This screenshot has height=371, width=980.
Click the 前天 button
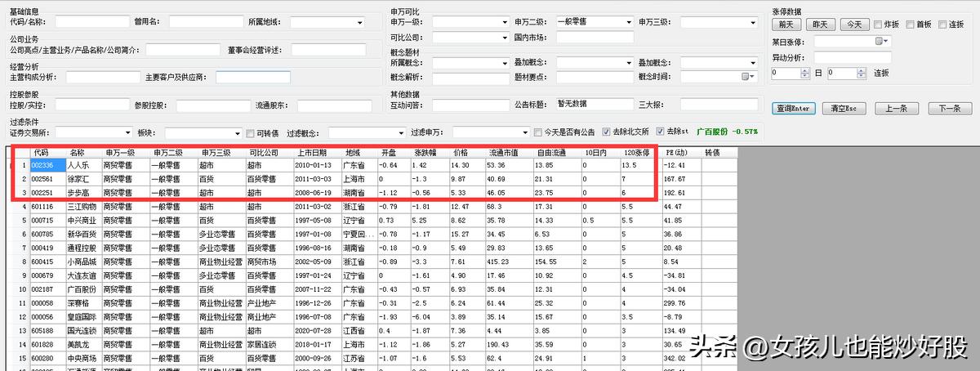(x=786, y=25)
